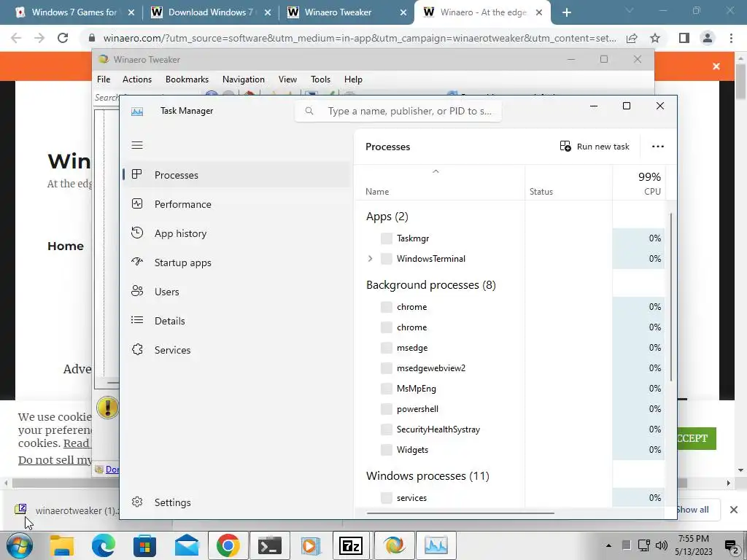747x560 pixels.
Task: Bookmark this page with the star icon
Action: pos(655,38)
